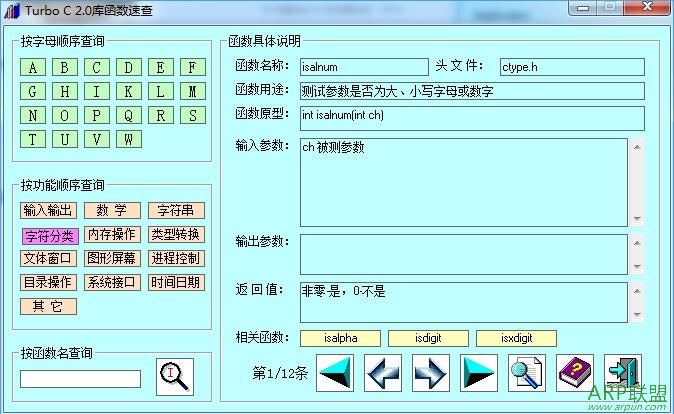This screenshot has width=674, height=414.
Task: Select letter C button
Action: [97, 67]
